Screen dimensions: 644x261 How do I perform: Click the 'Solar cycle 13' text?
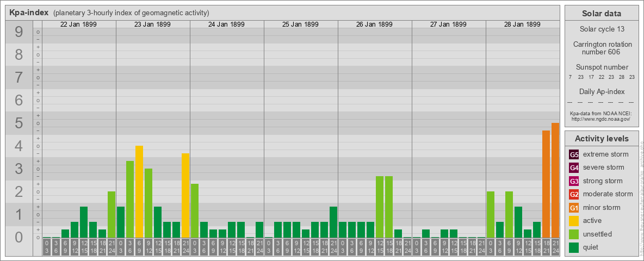pyautogui.click(x=602, y=29)
